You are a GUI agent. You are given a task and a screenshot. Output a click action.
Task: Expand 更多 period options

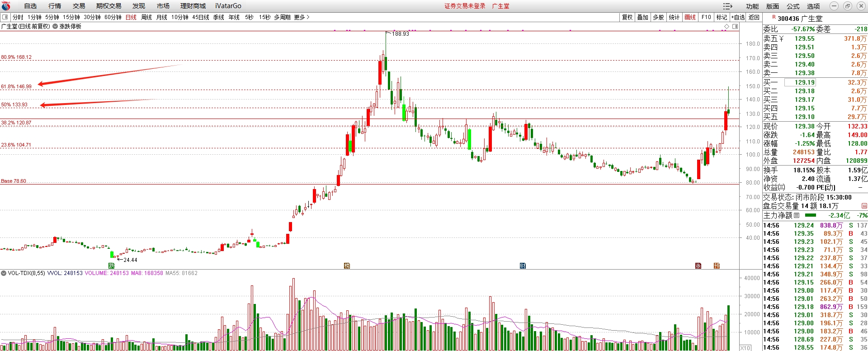point(302,17)
